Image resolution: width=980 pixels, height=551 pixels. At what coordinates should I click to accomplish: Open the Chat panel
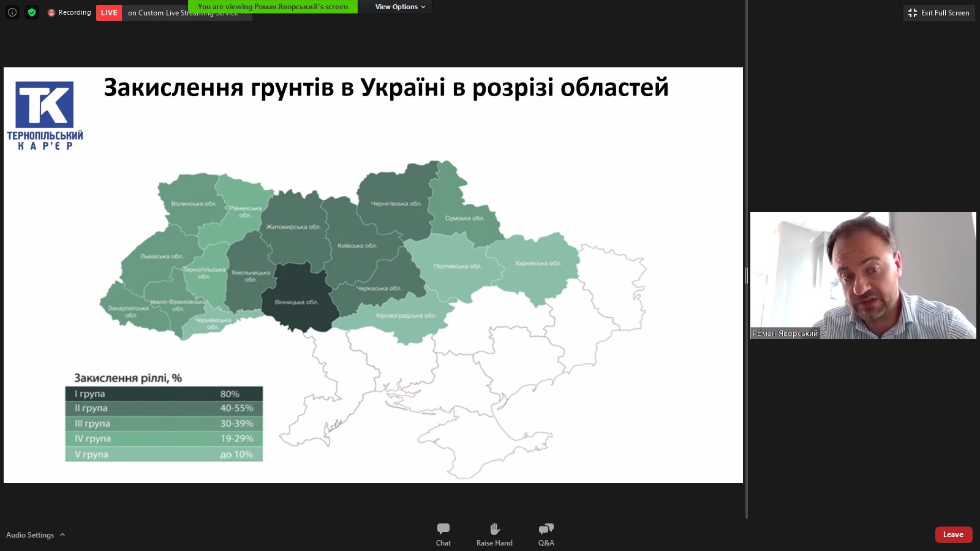(x=443, y=534)
